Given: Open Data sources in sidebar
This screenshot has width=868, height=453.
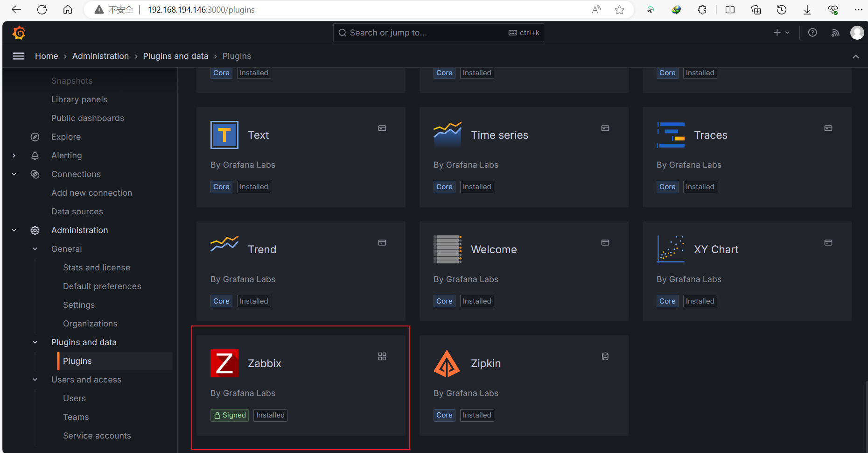Looking at the screenshot, I should (77, 212).
